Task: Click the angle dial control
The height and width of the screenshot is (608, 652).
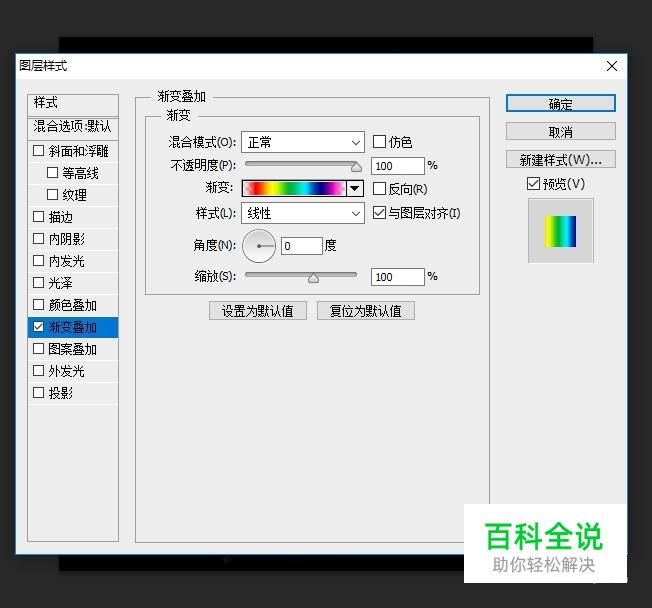Action: (x=259, y=246)
